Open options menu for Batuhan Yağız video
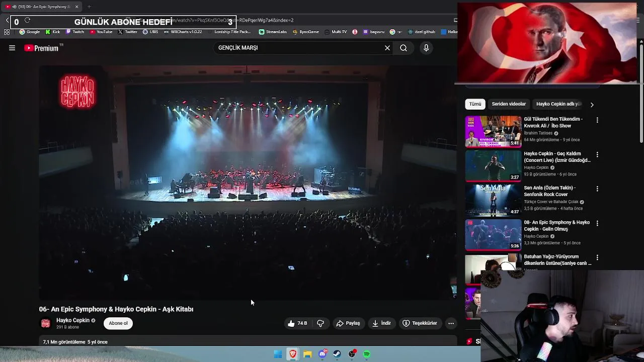 [x=597, y=258]
